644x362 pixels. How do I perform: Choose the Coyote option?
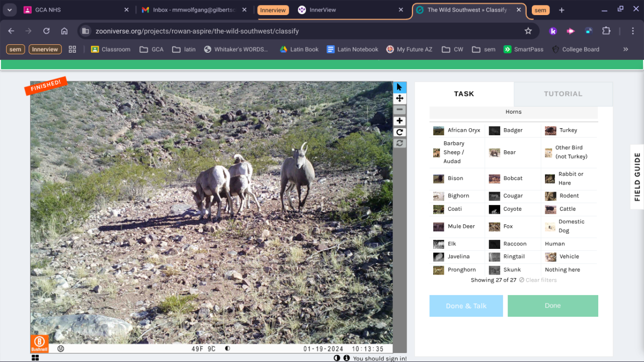click(513, 209)
